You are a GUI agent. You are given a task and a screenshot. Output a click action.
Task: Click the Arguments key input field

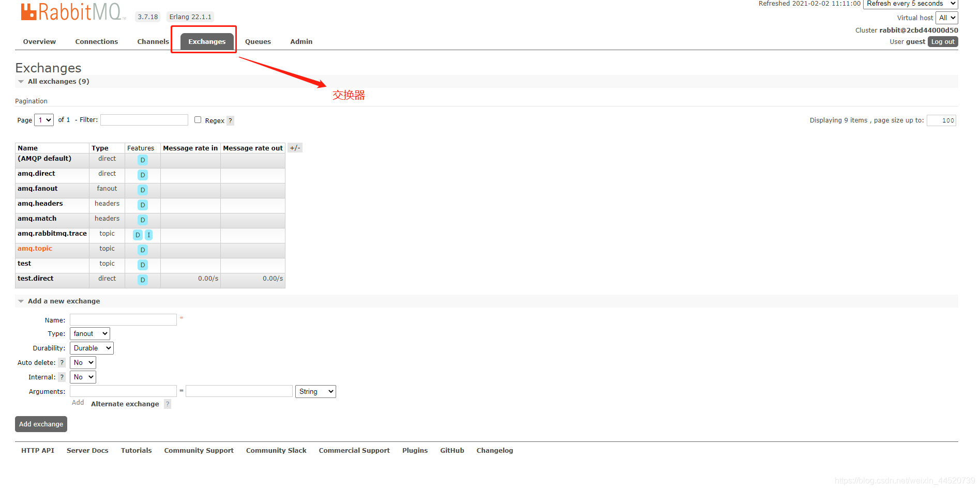point(123,391)
